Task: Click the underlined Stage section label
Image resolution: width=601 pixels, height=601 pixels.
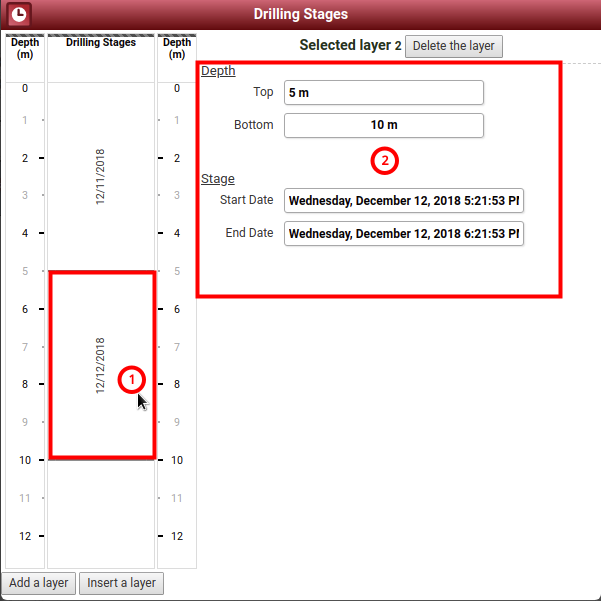Action: click(218, 179)
